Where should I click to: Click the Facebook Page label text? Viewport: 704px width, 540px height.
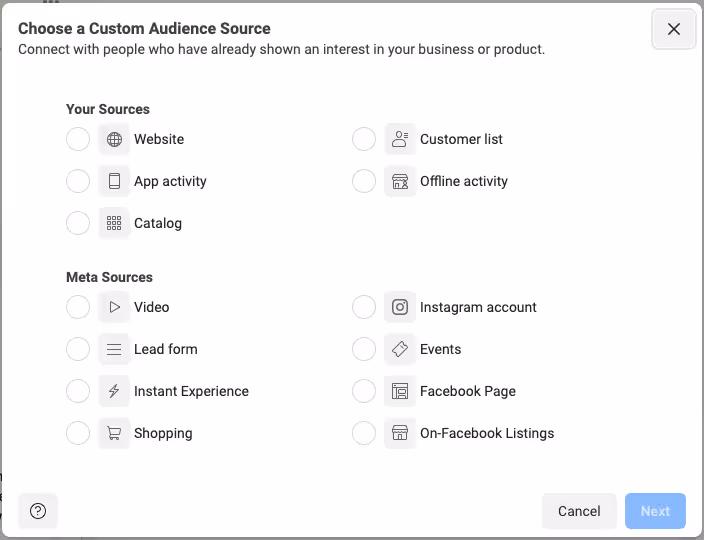tap(468, 391)
